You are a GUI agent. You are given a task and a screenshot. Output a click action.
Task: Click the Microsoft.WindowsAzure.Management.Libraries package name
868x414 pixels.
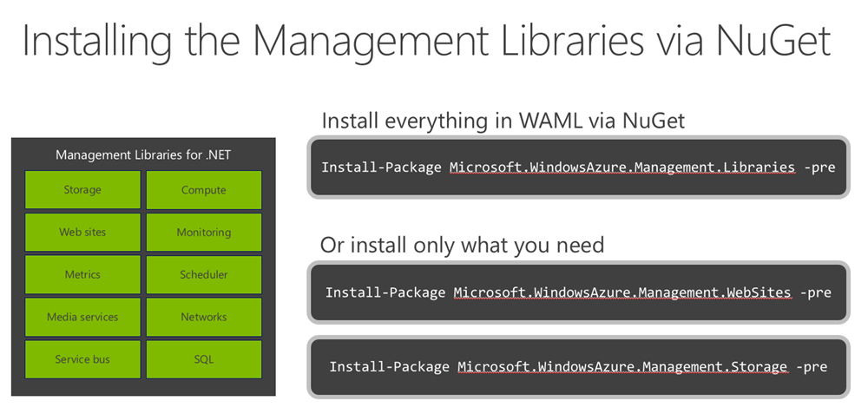tap(621, 167)
